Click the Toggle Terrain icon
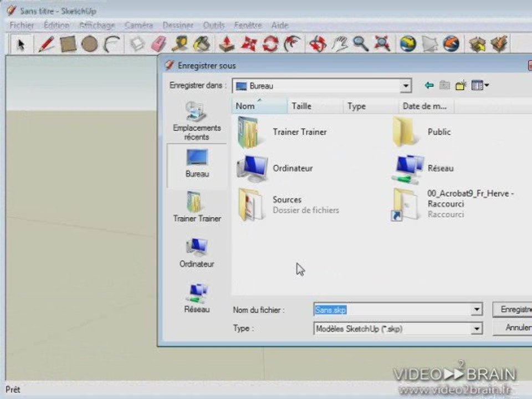This screenshot has height=399, width=532. tap(429, 44)
